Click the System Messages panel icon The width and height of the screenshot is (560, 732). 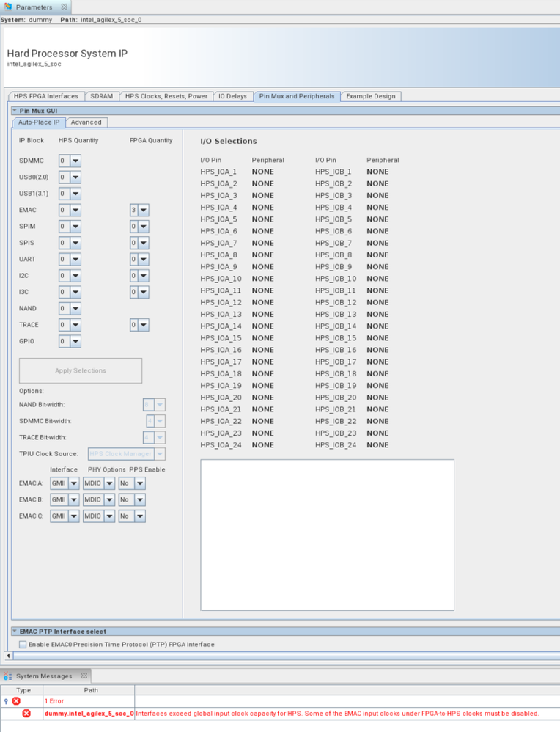8,676
